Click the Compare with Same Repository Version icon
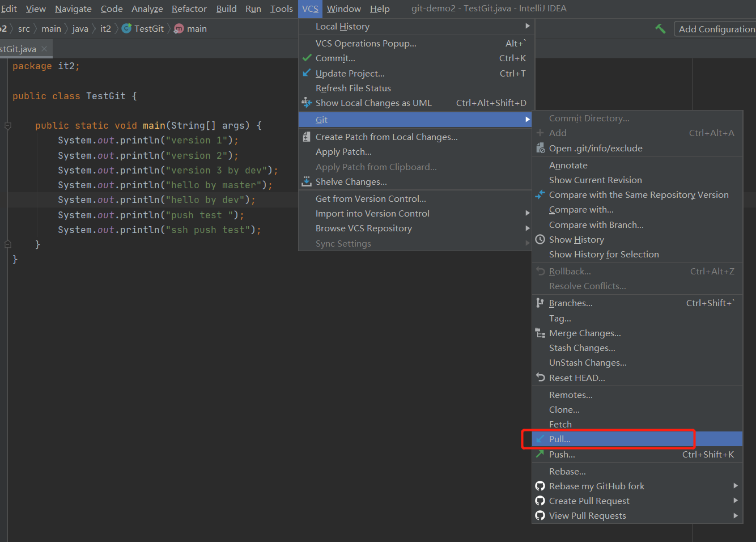The width and height of the screenshot is (756, 542). click(x=540, y=194)
